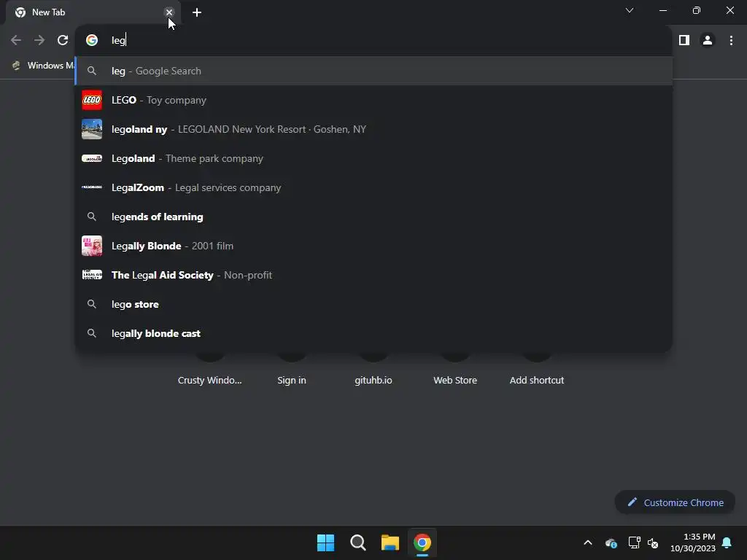This screenshot has width=747, height=560.
Task: Click the Legal Aid Society logo icon
Action: (91, 275)
